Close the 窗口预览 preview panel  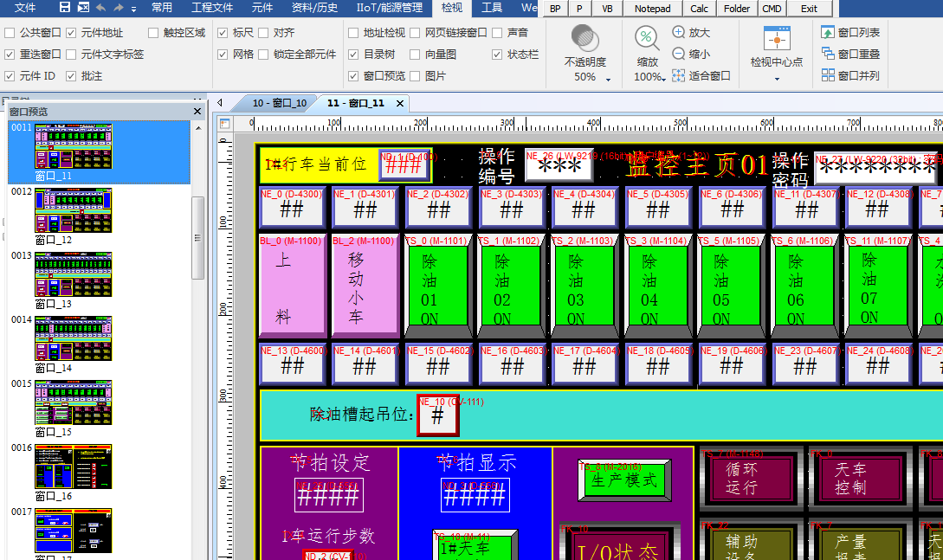(197, 112)
